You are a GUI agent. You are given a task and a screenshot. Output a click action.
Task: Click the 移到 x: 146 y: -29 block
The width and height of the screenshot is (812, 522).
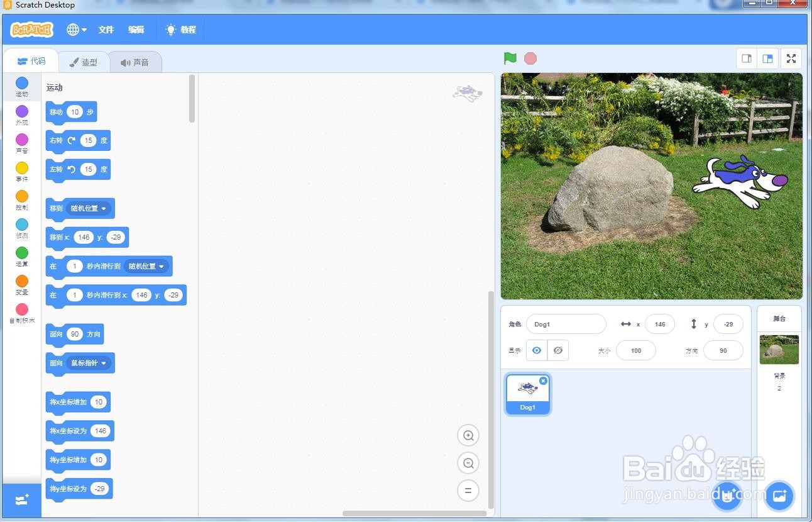[x=87, y=237]
